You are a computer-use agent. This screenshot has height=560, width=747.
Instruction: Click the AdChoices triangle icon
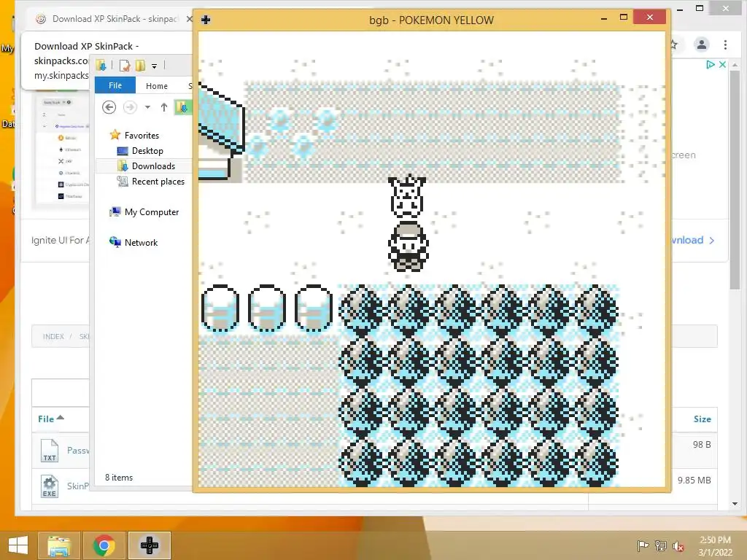[x=711, y=64]
